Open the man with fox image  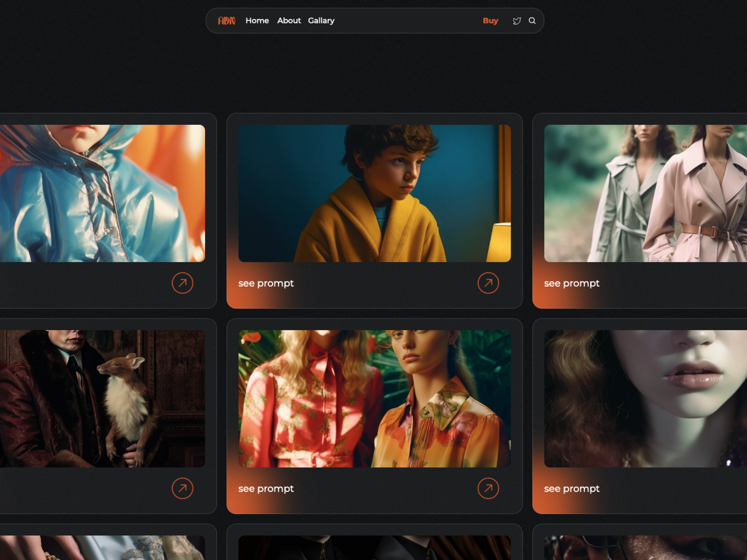point(102,399)
